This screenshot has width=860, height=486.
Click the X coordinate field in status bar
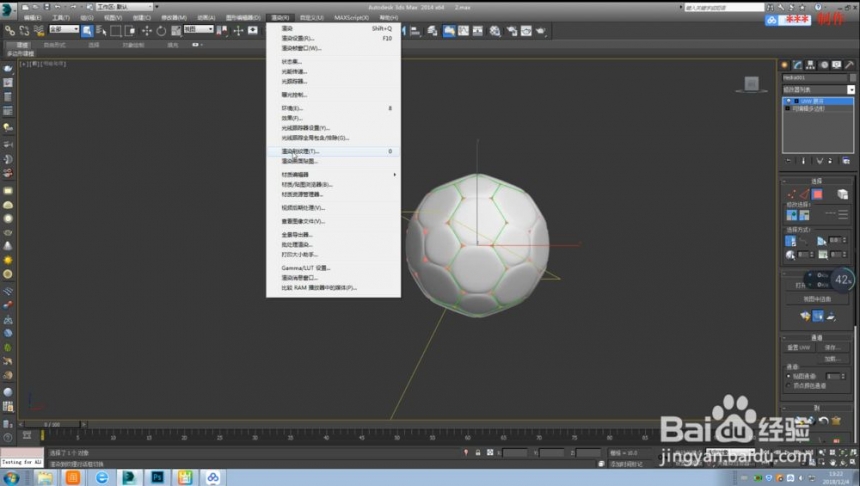[514, 453]
